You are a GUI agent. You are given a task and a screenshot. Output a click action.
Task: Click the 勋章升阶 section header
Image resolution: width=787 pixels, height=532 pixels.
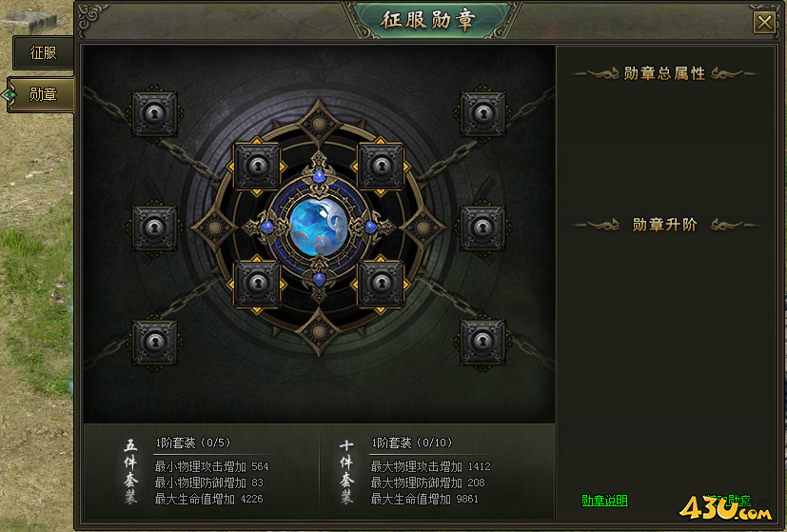(x=664, y=225)
